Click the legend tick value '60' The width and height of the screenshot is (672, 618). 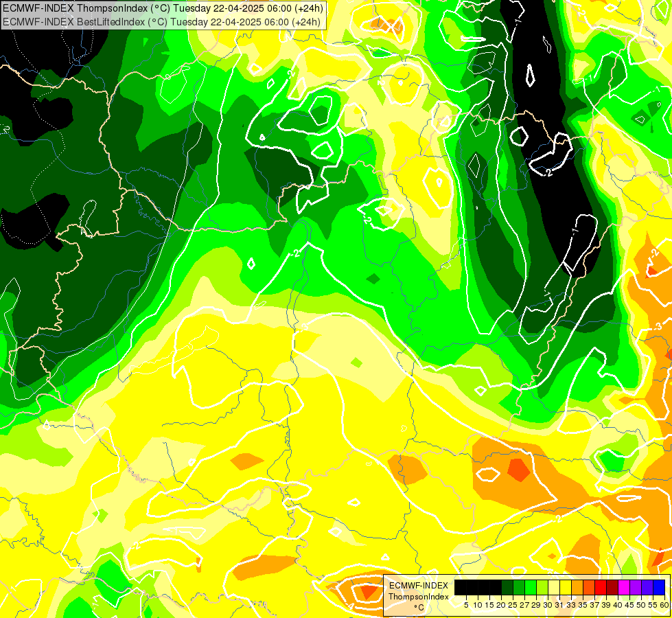664,605
